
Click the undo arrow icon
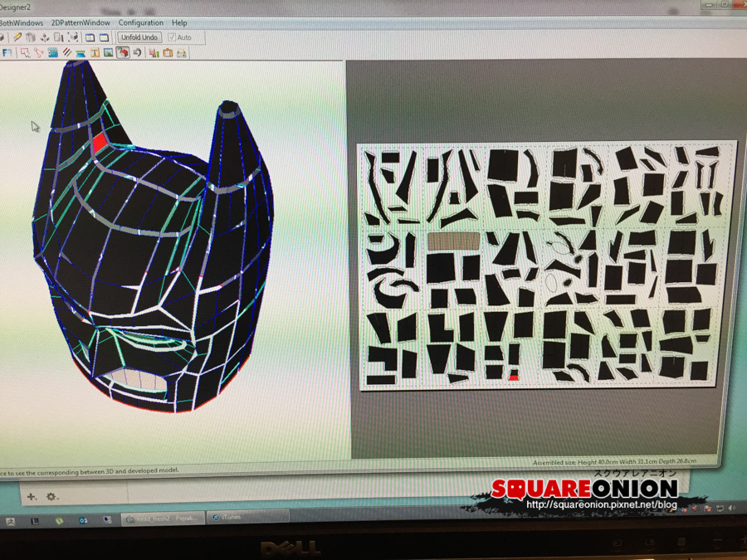[137, 52]
